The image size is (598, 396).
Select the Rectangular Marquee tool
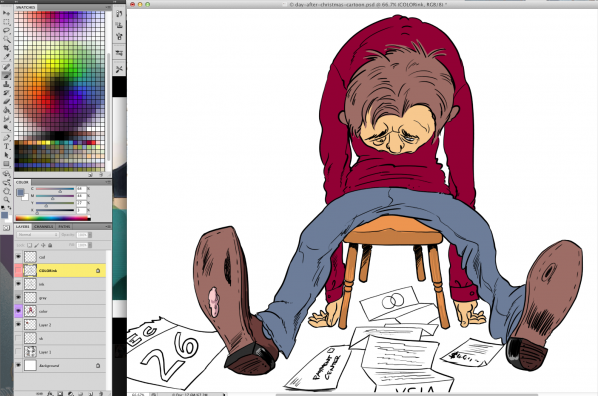[6, 22]
